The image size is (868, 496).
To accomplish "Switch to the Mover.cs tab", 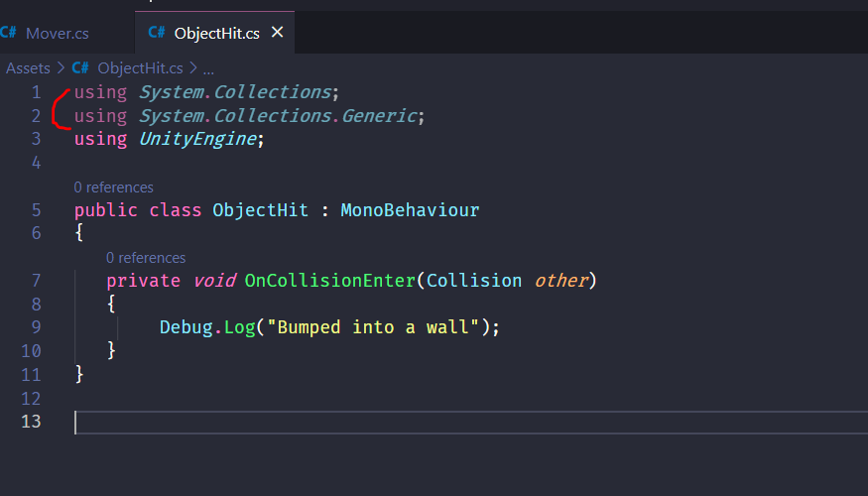I will click(57, 33).
